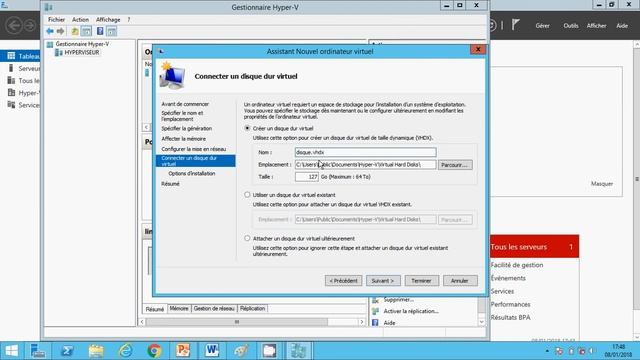The width and height of the screenshot is (640, 360).
Task: Click horizontal scrollbar right arrow in details pane
Action: click(x=362, y=322)
